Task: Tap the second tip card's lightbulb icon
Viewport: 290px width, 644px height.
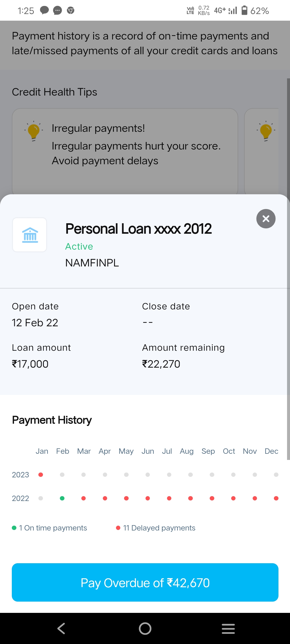Action: (266, 131)
